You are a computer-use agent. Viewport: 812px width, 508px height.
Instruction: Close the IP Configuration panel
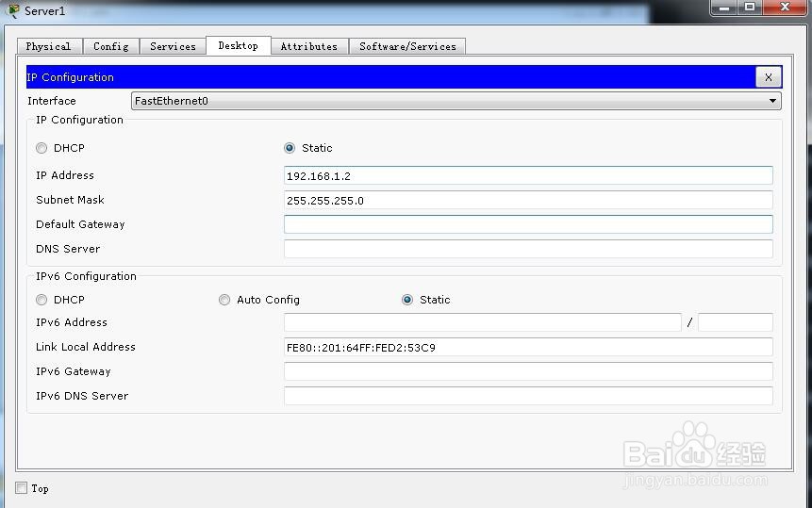(x=768, y=77)
